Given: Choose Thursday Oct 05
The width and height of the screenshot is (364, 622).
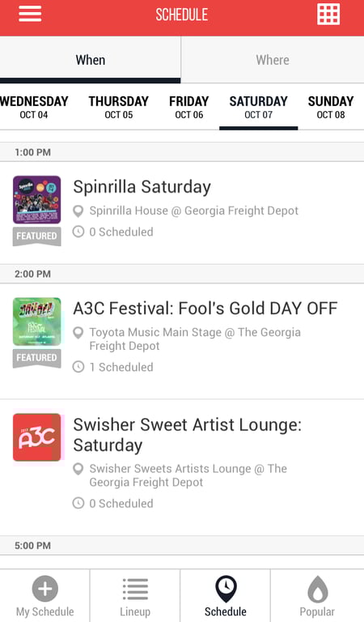Looking at the screenshot, I should click(x=118, y=107).
